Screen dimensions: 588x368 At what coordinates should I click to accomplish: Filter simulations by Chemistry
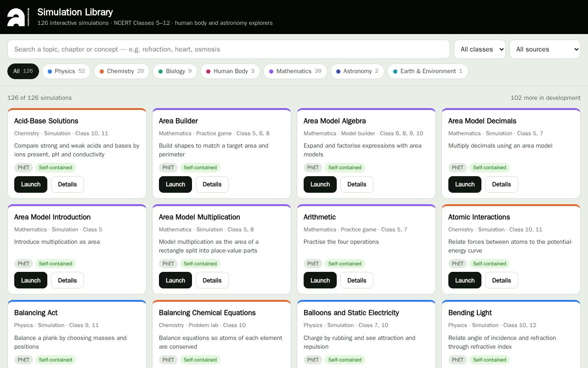pyautogui.click(x=122, y=71)
